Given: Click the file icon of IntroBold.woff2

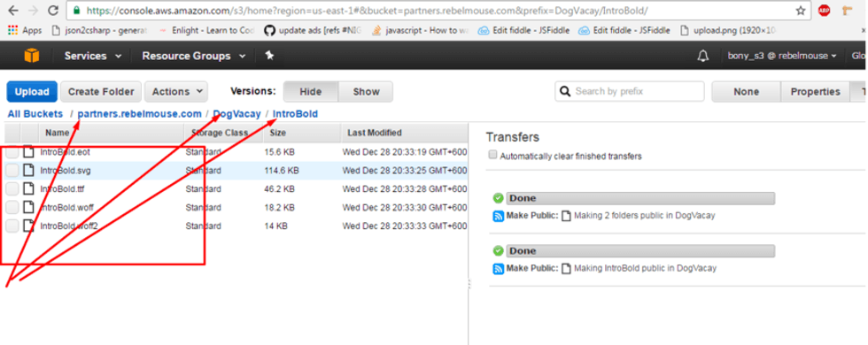Looking at the screenshot, I should (x=28, y=226).
